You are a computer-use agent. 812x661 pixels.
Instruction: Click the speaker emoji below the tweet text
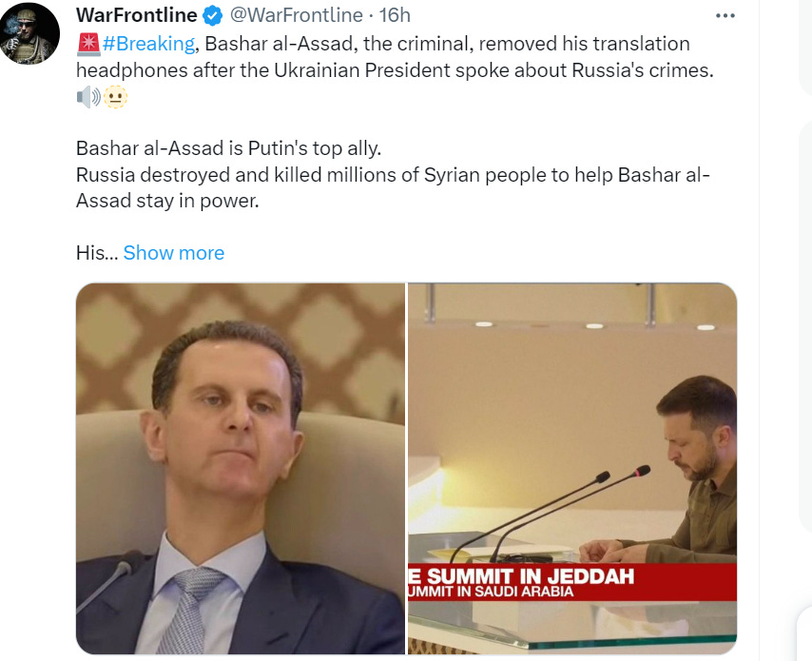click(x=88, y=97)
